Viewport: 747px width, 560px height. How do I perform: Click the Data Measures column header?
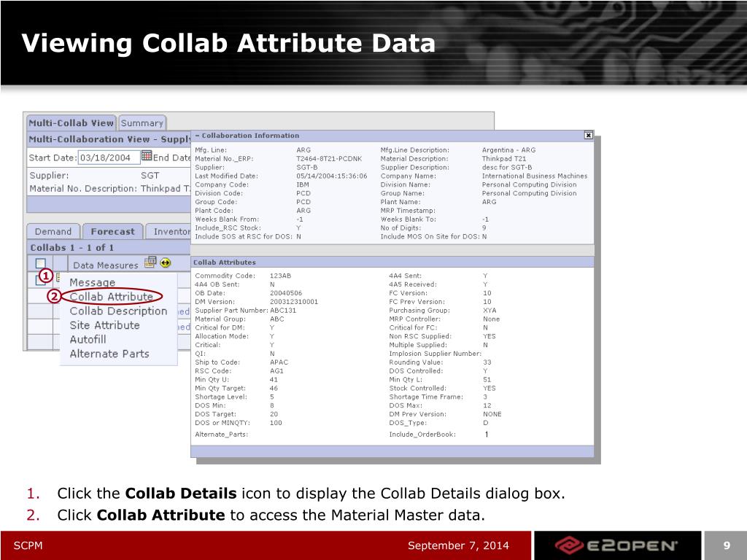click(x=105, y=265)
